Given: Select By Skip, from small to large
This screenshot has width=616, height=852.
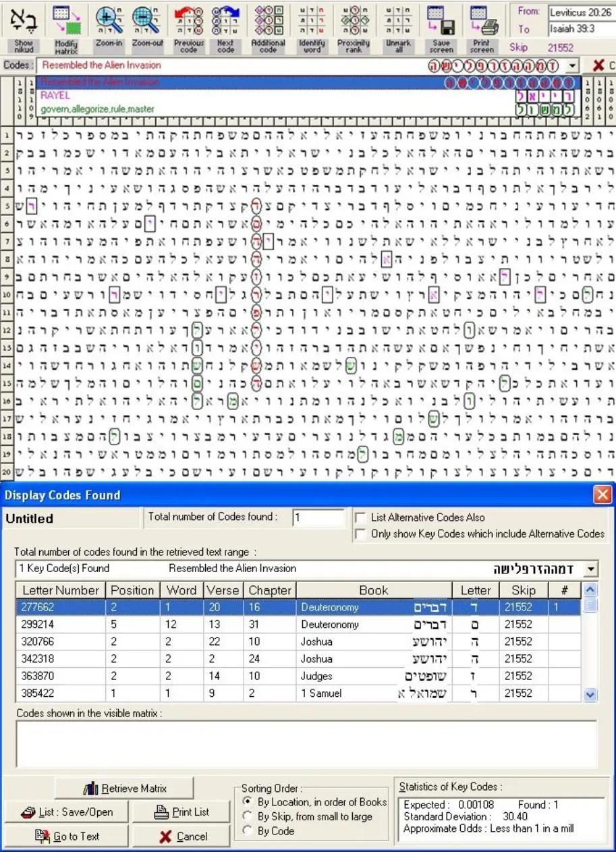Looking at the screenshot, I should click(x=248, y=816).
